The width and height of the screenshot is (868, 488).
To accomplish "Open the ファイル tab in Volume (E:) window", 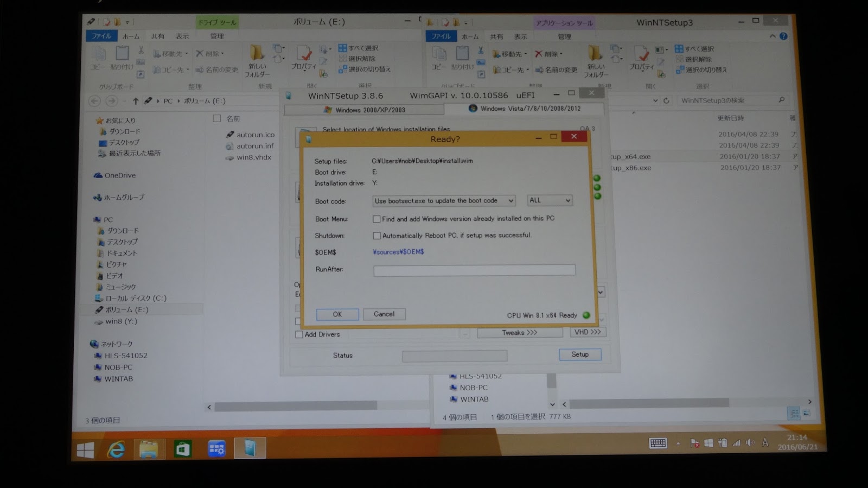I will (x=101, y=36).
